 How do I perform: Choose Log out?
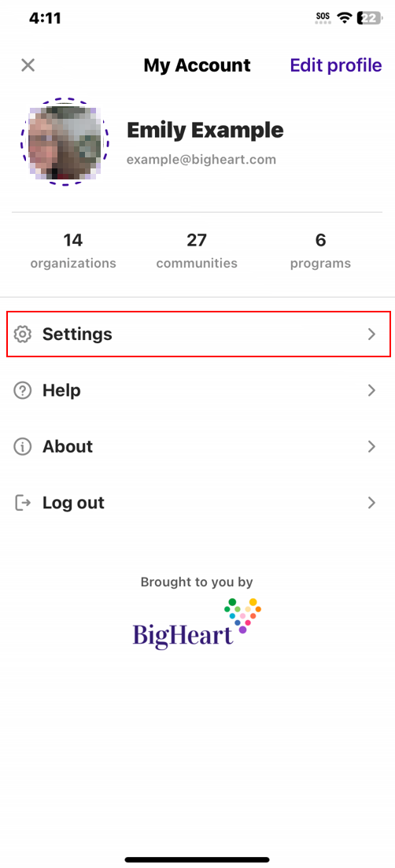(x=197, y=503)
